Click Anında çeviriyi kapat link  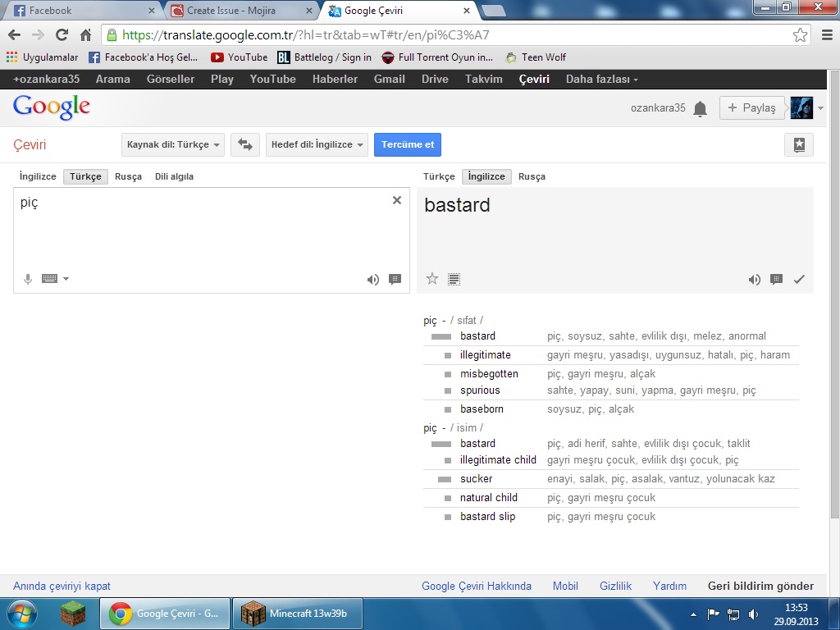tap(62, 586)
